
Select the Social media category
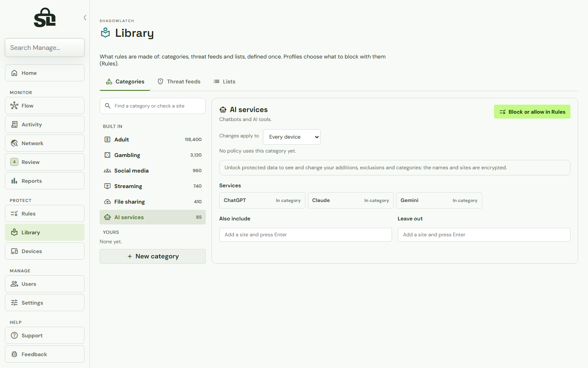(153, 171)
